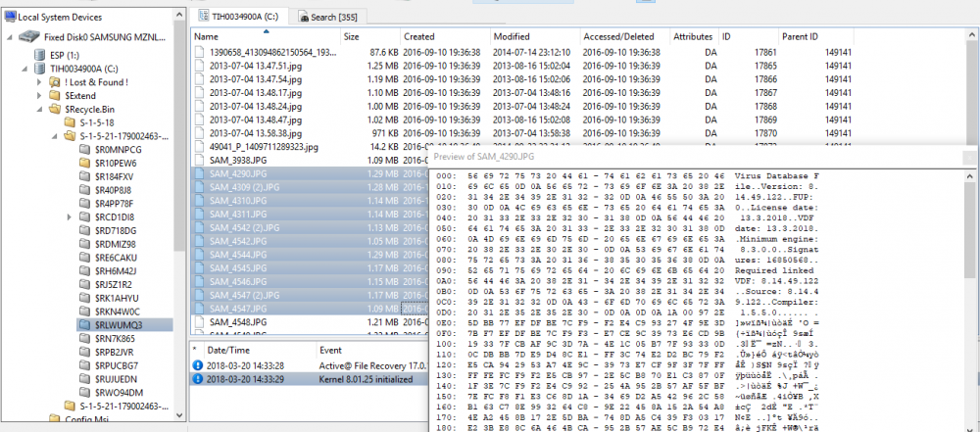Click the $R0MNPCG folder icon
This screenshot has width=980, height=432.
click(x=85, y=150)
